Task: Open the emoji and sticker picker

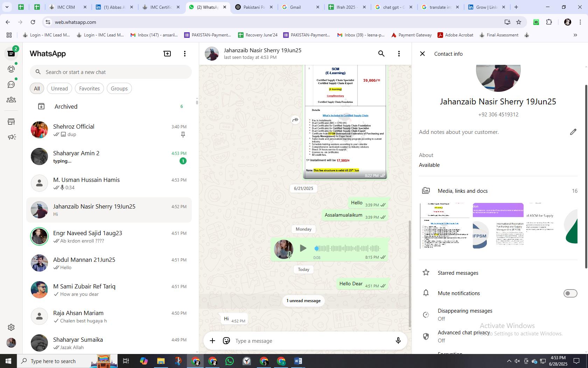Action: 226,341
